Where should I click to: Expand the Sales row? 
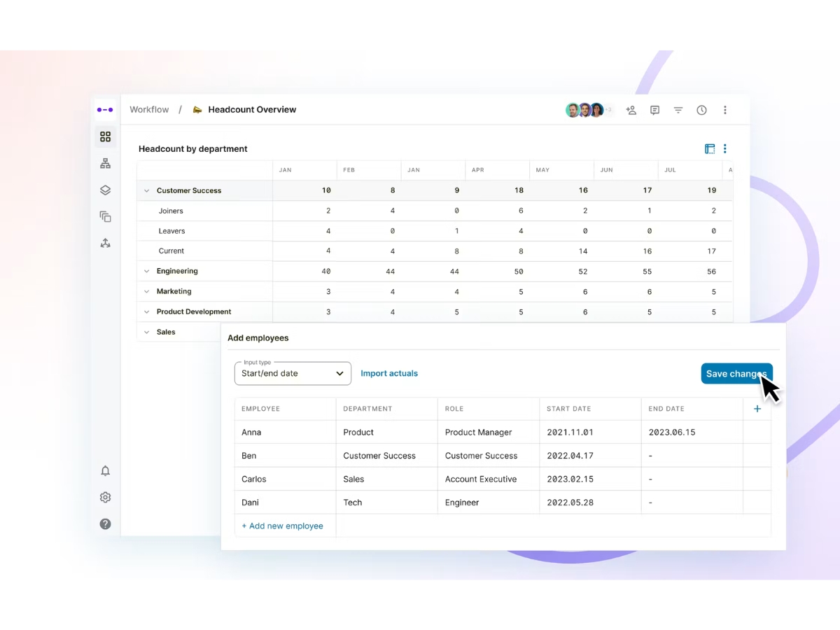146,332
